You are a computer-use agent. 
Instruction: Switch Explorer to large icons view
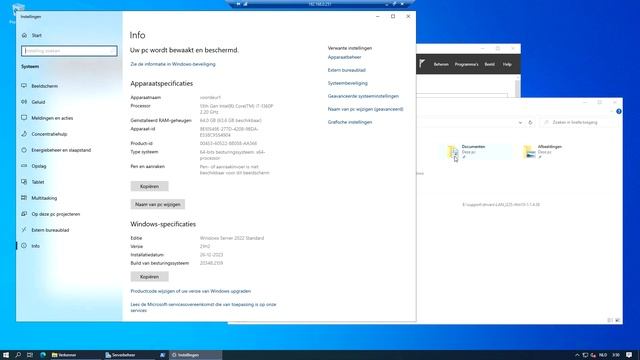pos(618,320)
